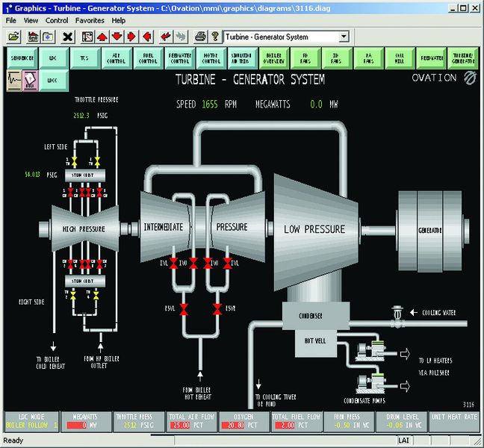This screenshot has height=448, width=484.
Task: Click the cooling water valve symbol
Action: point(397,317)
